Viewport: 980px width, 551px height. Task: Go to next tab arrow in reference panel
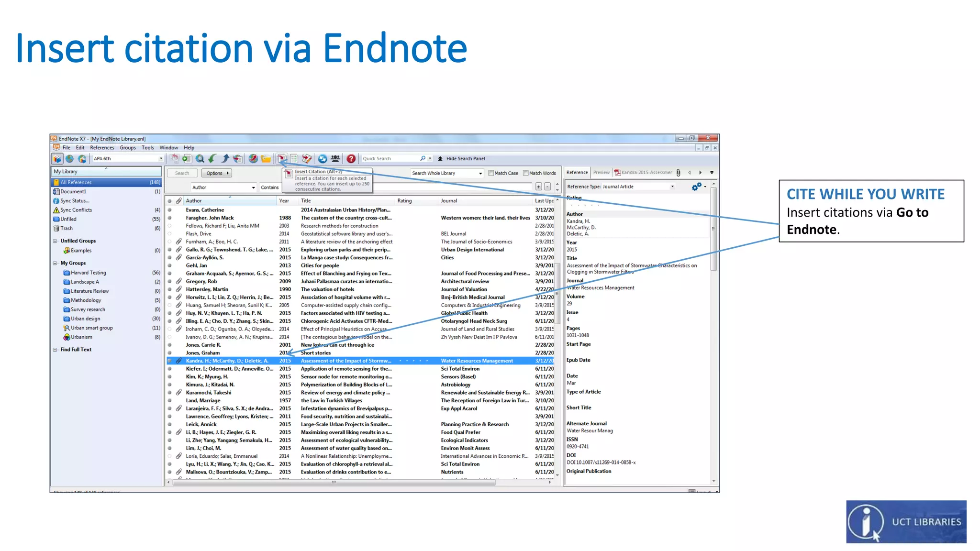coord(701,173)
